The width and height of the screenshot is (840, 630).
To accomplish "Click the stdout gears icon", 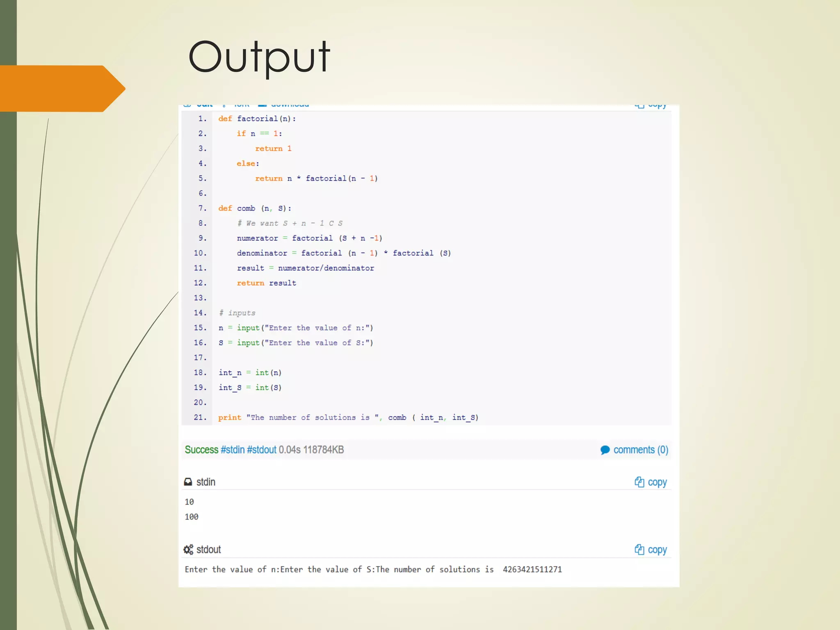I will click(x=188, y=550).
